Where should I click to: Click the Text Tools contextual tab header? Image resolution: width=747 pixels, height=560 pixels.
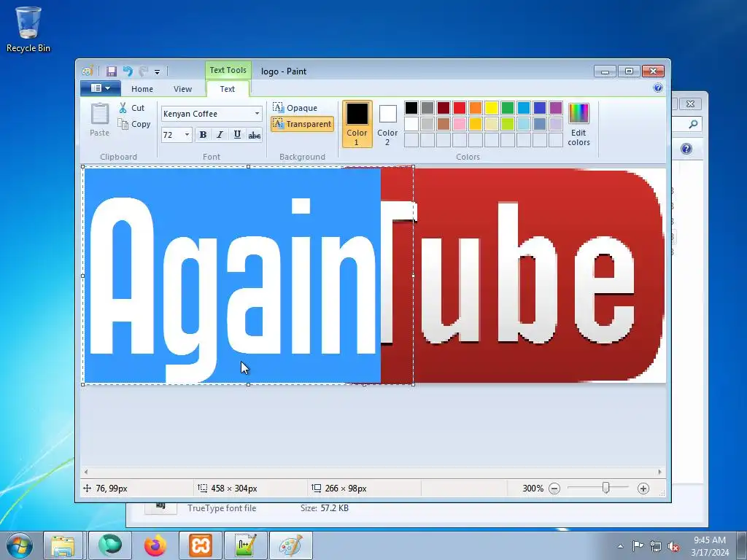coord(228,70)
